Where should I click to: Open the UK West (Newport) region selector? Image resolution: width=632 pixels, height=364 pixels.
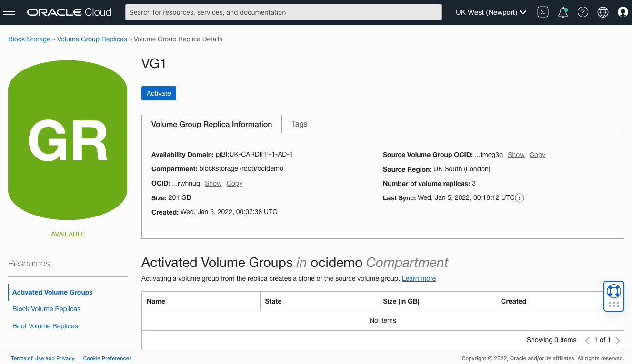click(x=490, y=12)
